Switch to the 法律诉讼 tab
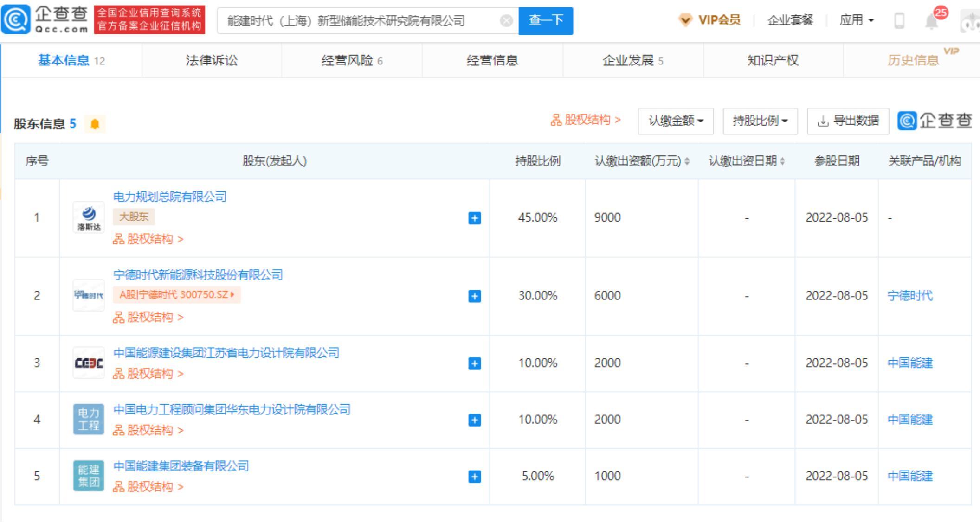 (212, 60)
